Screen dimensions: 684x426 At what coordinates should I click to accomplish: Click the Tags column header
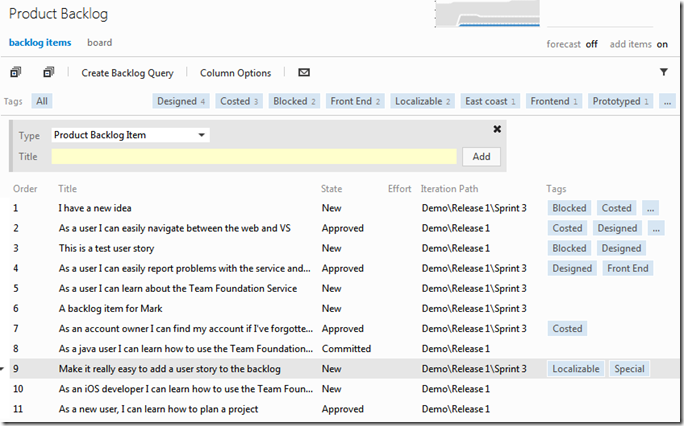tap(556, 189)
